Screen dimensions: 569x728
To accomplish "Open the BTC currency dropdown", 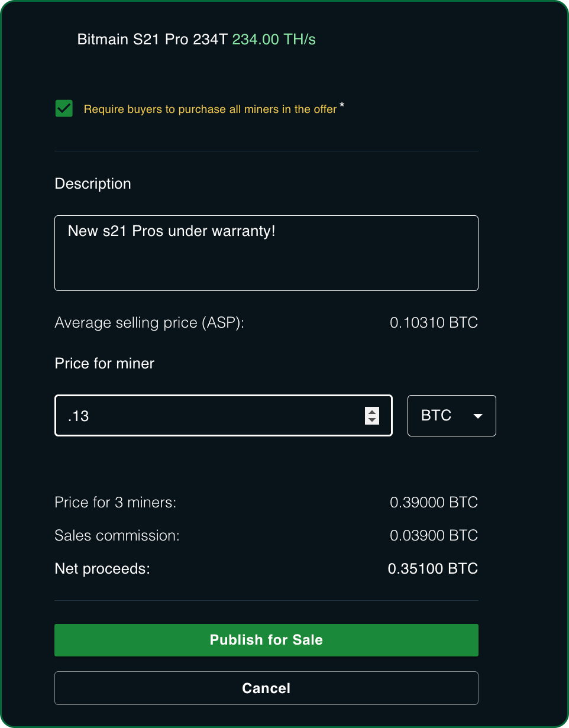I will click(x=451, y=416).
